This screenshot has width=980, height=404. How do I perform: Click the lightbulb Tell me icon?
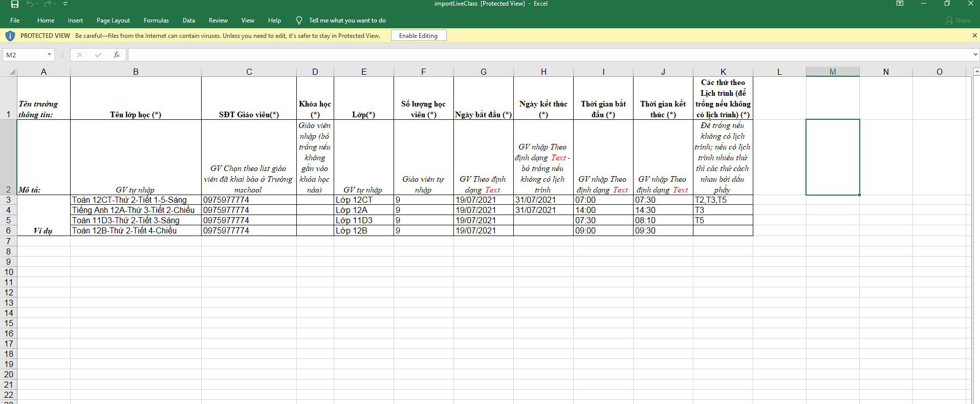click(299, 20)
